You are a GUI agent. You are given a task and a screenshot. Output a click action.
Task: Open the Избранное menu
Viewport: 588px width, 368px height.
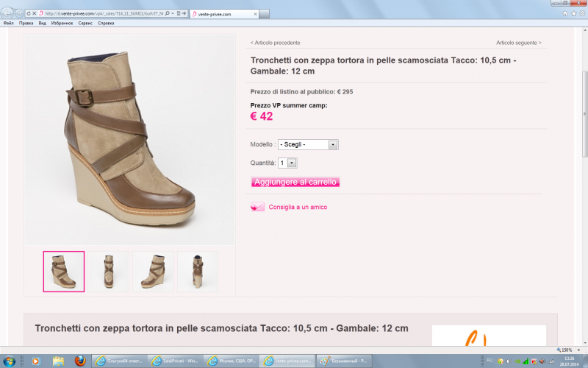click(62, 24)
